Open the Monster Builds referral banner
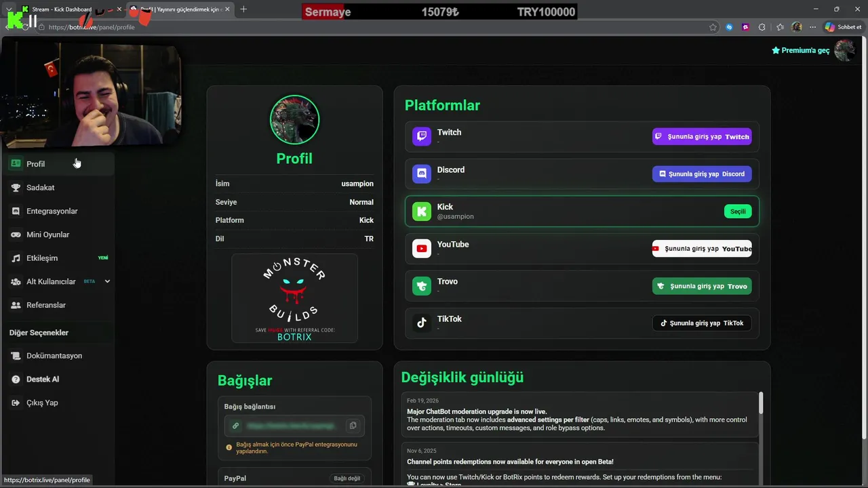 (x=294, y=298)
